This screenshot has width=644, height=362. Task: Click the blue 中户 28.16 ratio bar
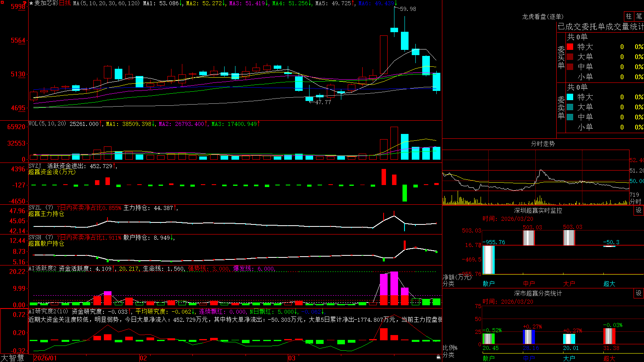click(x=529, y=337)
